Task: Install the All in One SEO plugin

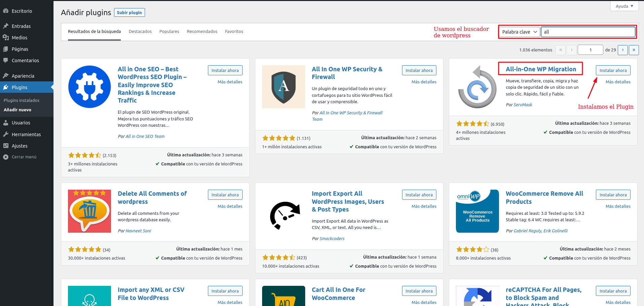Action: (x=225, y=70)
